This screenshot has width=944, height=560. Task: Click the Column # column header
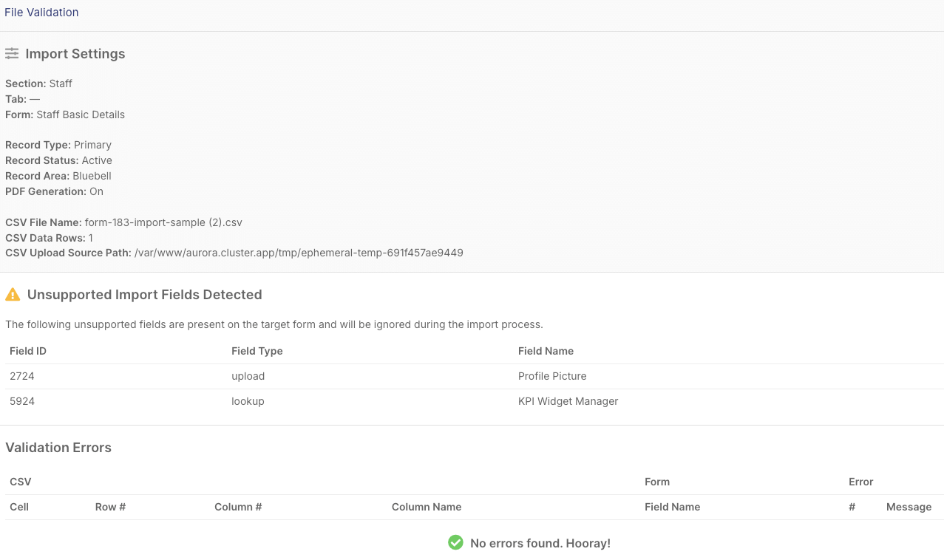(x=238, y=507)
